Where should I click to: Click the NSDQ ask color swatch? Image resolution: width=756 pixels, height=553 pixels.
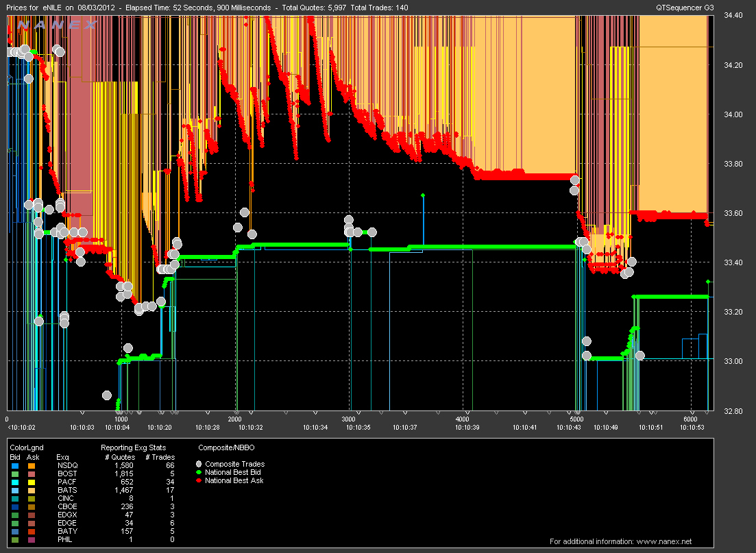point(32,466)
